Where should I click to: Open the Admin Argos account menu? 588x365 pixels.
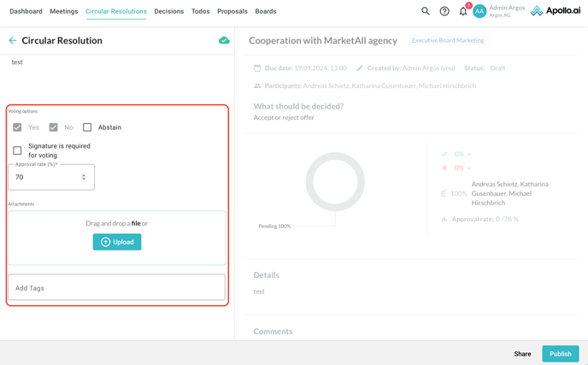pos(507,11)
